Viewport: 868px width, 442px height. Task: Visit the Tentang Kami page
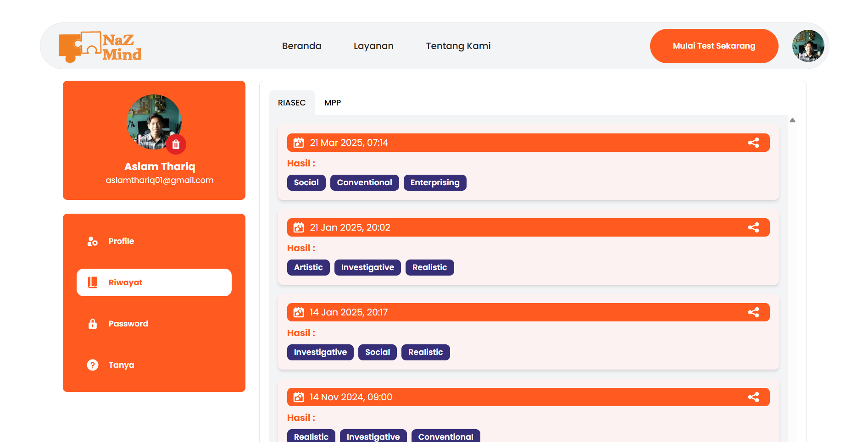coord(458,46)
